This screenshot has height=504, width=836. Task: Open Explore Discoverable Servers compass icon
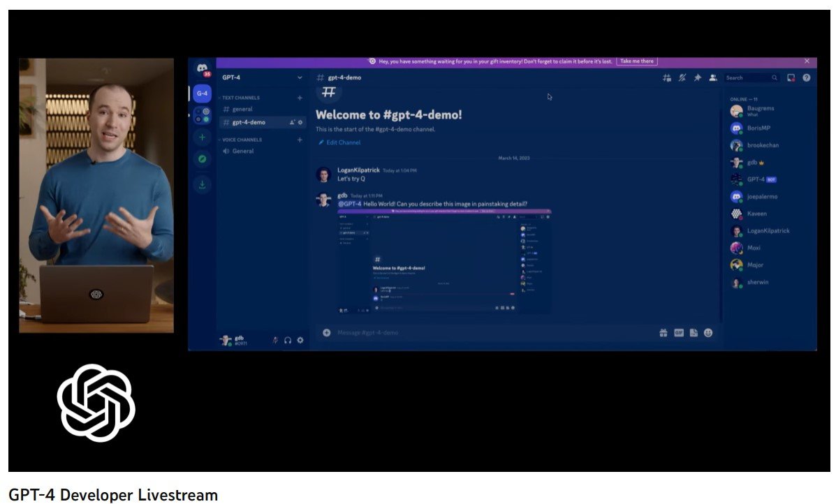(x=202, y=159)
